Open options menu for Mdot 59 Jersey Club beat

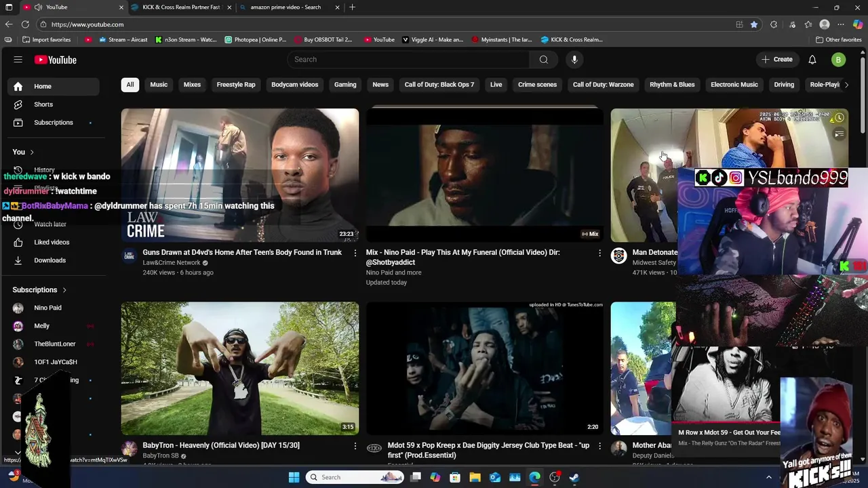599,446
